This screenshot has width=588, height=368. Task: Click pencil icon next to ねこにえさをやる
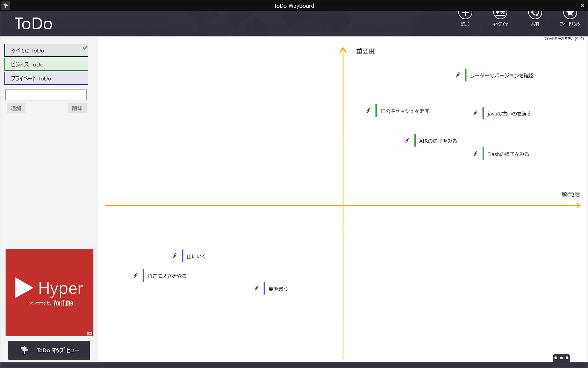click(x=136, y=275)
